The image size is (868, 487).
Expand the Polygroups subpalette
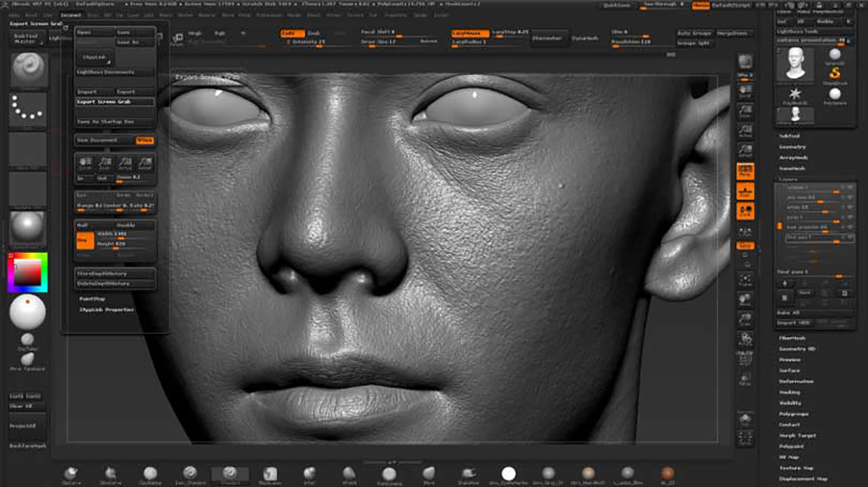[x=794, y=414]
